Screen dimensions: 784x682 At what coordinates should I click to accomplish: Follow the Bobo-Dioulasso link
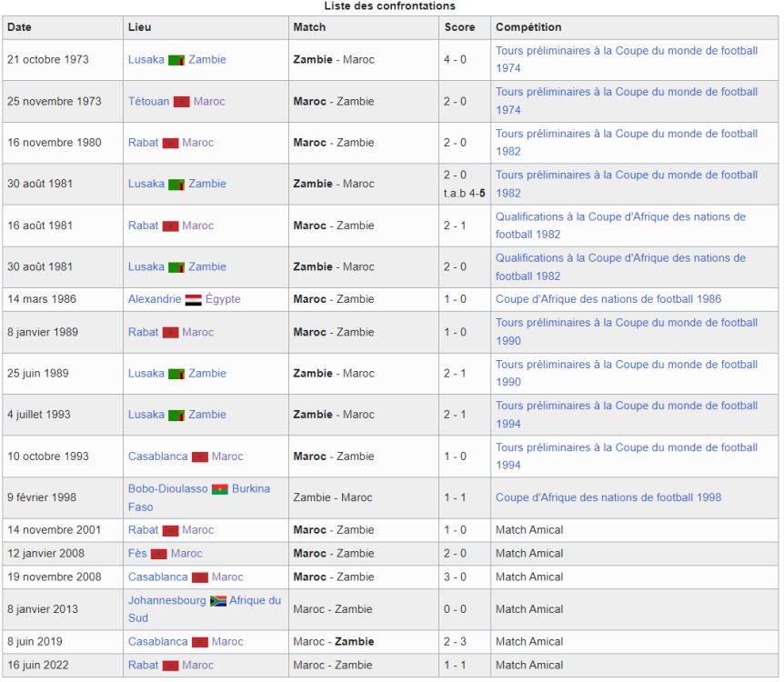click(167, 489)
